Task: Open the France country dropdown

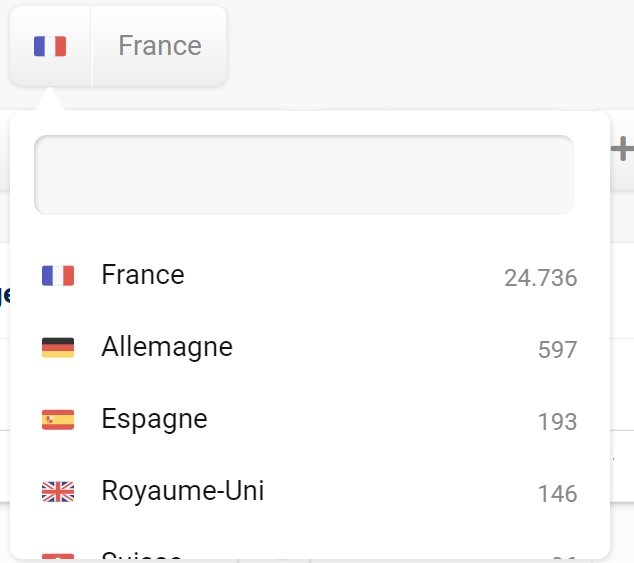Action: 118,46
